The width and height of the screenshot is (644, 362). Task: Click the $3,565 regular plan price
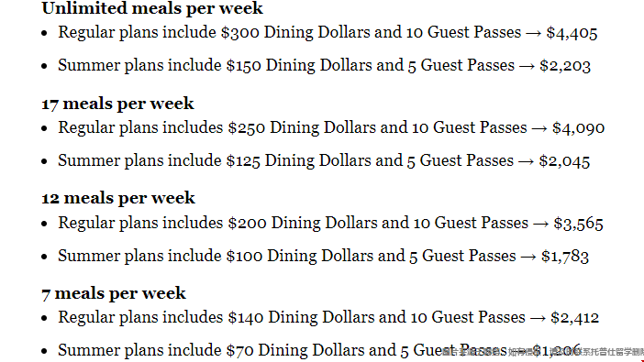(578, 224)
